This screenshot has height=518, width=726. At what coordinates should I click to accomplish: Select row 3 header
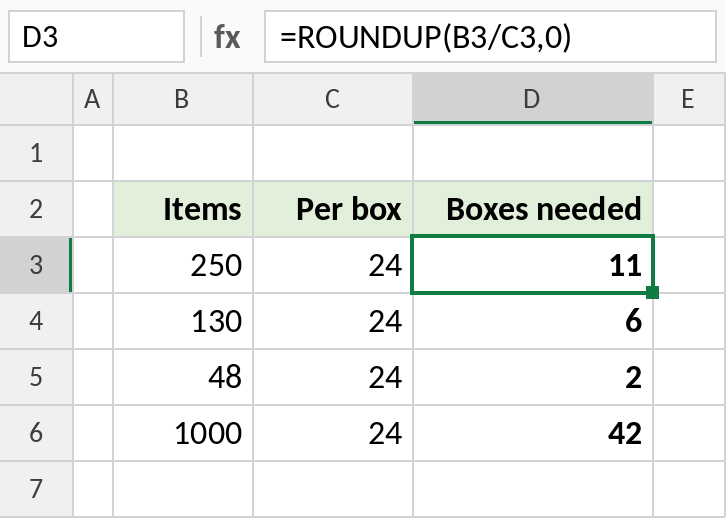[36, 265]
